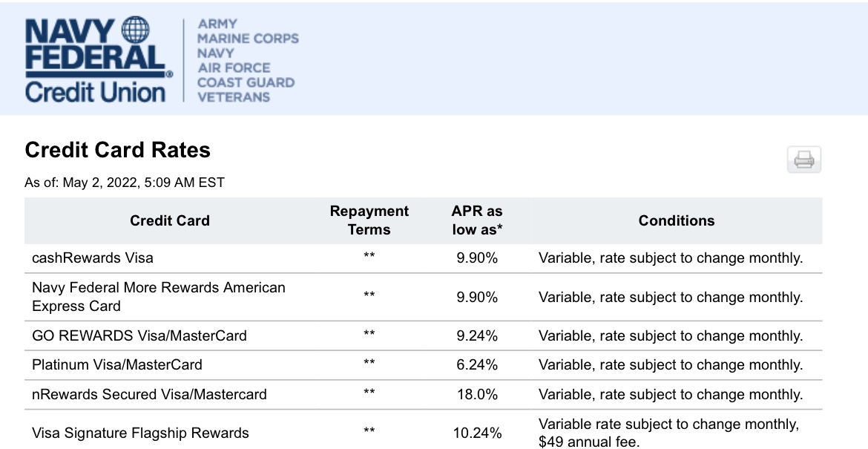Click the asterisk footnote on APR as low as
This screenshot has width=868, height=449.
click(499, 228)
